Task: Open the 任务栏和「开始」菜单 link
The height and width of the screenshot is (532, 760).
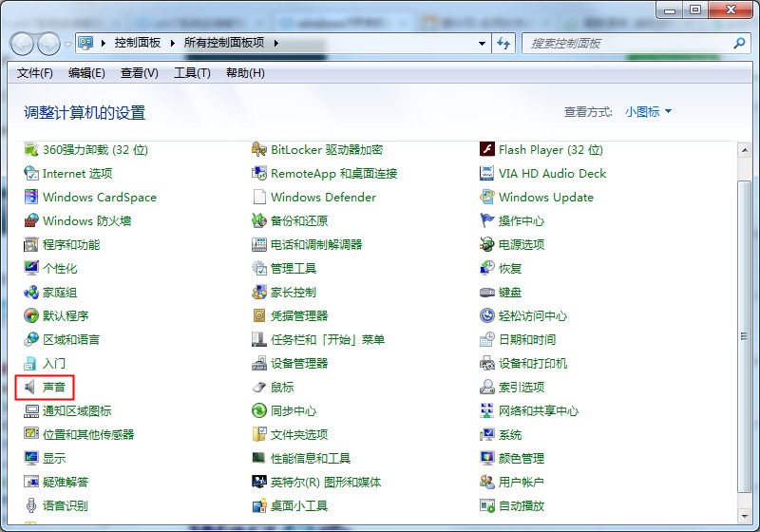Action: (328, 339)
